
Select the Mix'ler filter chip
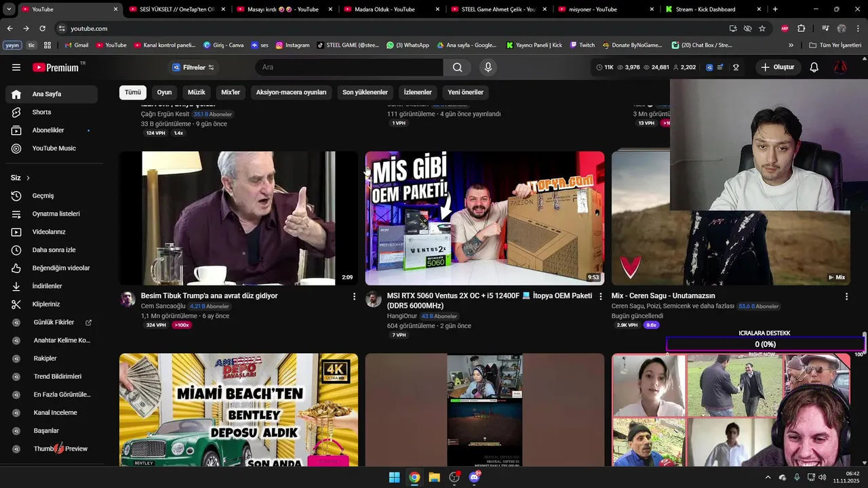(231, 92)
